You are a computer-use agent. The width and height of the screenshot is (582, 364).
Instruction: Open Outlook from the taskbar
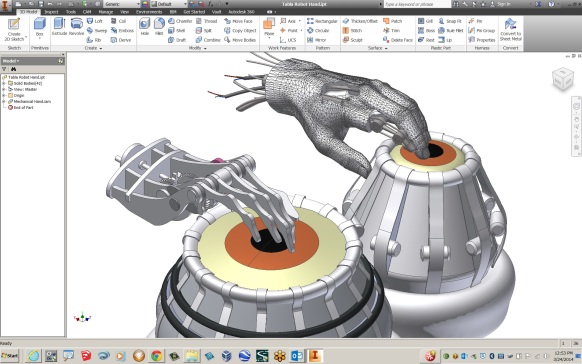coord(297,356)
